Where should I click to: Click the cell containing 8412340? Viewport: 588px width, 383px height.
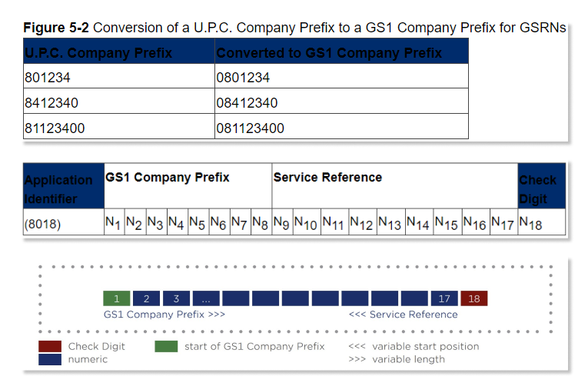(x=118, y=102)
